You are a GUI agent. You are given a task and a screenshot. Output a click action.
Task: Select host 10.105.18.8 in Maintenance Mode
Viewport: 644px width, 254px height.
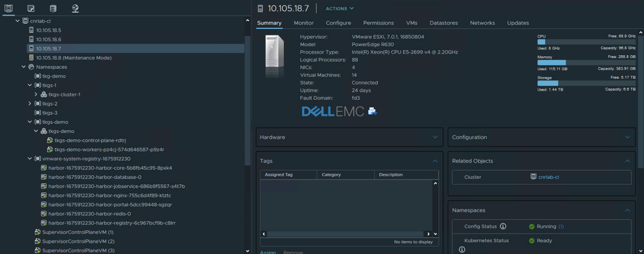(74, 58)
